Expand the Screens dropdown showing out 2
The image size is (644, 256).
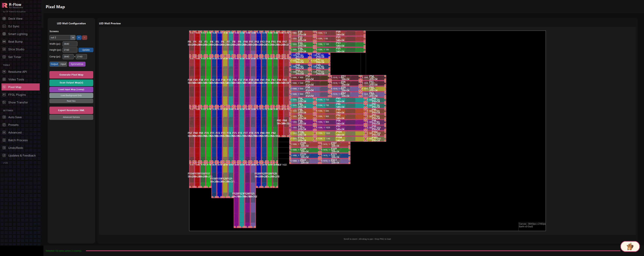point(63,37)
